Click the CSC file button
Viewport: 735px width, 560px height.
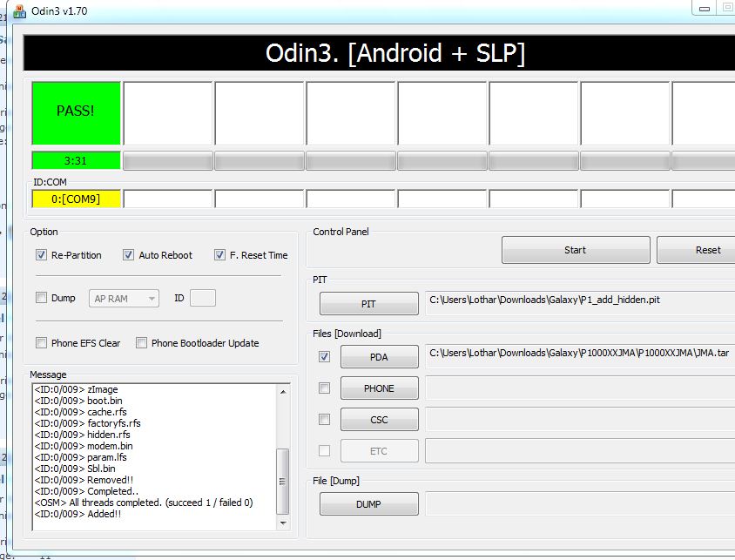tap(379, 420)
